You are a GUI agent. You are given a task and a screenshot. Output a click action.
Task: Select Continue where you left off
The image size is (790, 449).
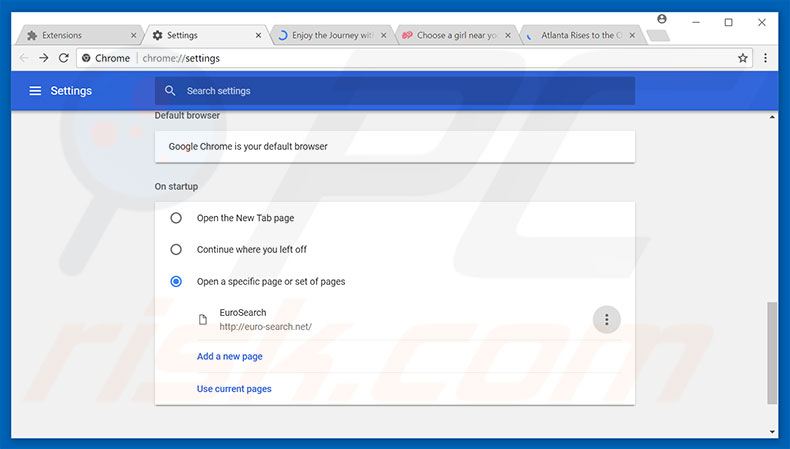coord(176,249)
